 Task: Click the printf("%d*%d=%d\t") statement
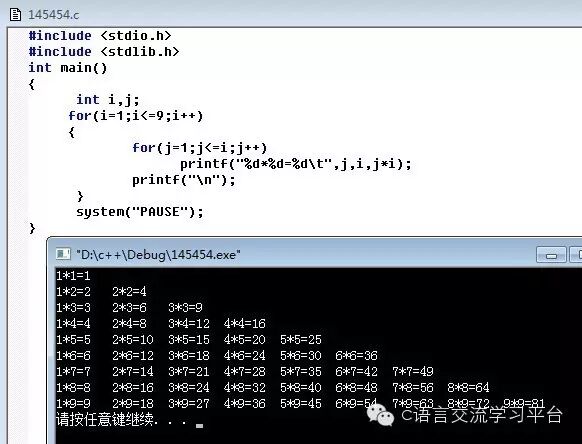tap(296, 164)
